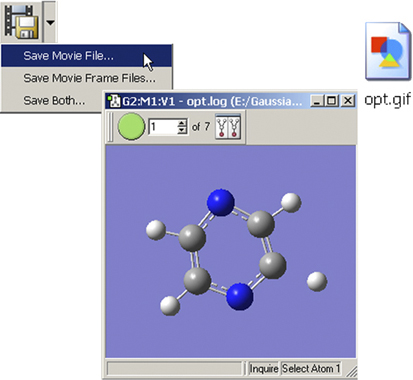Viewport: 413px width, 380px height.
Task: Select the lower blue nitrogen atom
Action: [x=239, y=296]
